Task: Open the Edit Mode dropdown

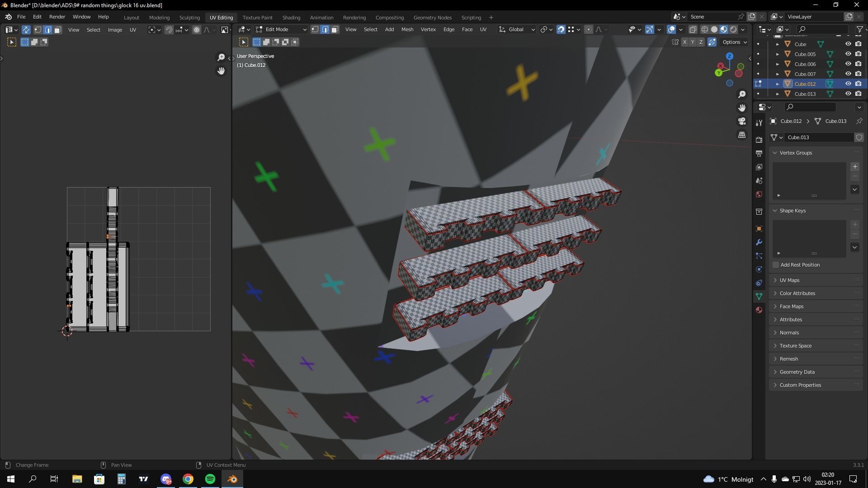Action: [281, 30]
